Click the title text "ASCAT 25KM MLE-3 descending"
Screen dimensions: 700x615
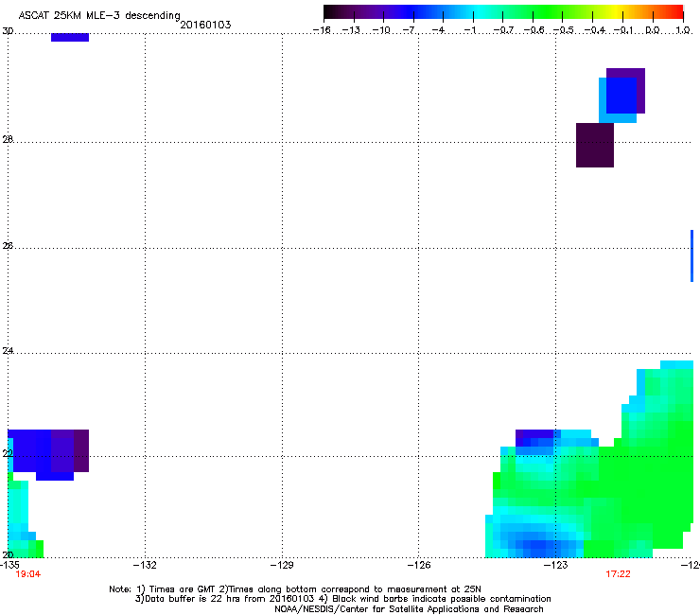99,15
